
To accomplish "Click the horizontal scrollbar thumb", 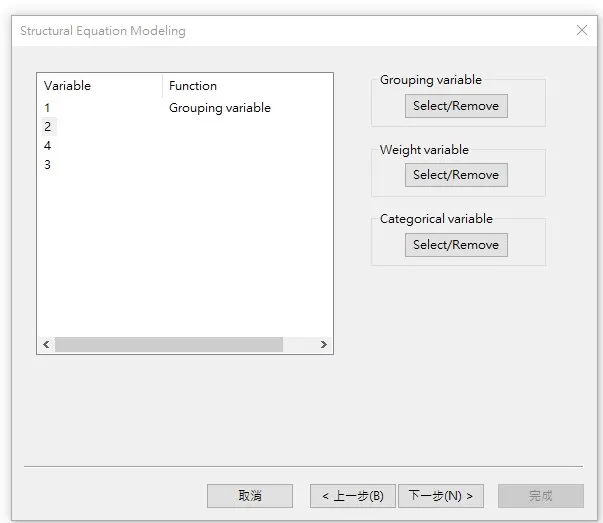I will pyautogui.click(x=169, y=344).
